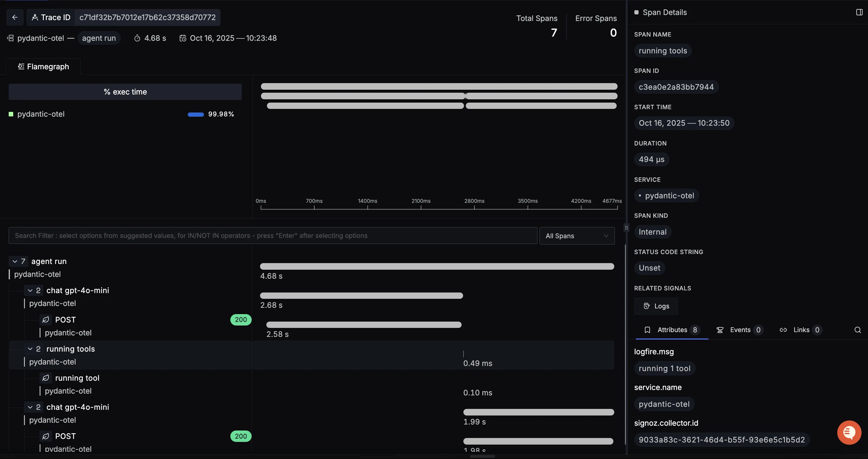Collapse the Span Details side panel
Screen dimensions: 868x459
pos(859,12)
